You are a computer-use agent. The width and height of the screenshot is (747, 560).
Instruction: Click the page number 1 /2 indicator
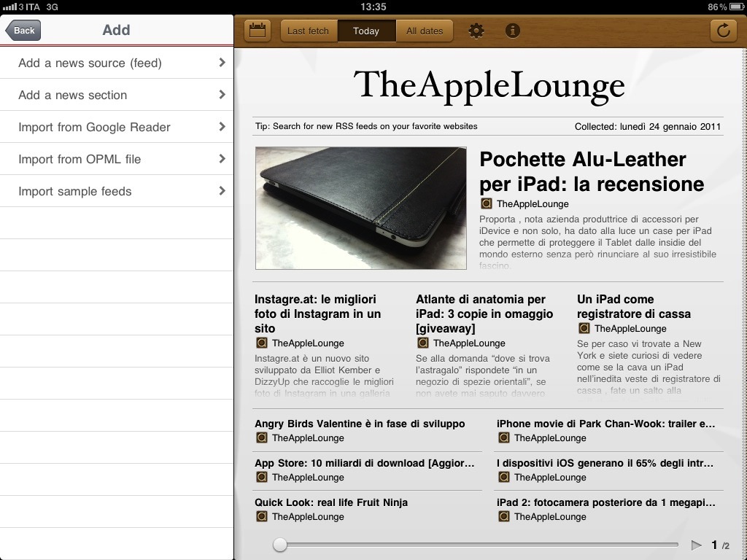(x=720, y=545)
